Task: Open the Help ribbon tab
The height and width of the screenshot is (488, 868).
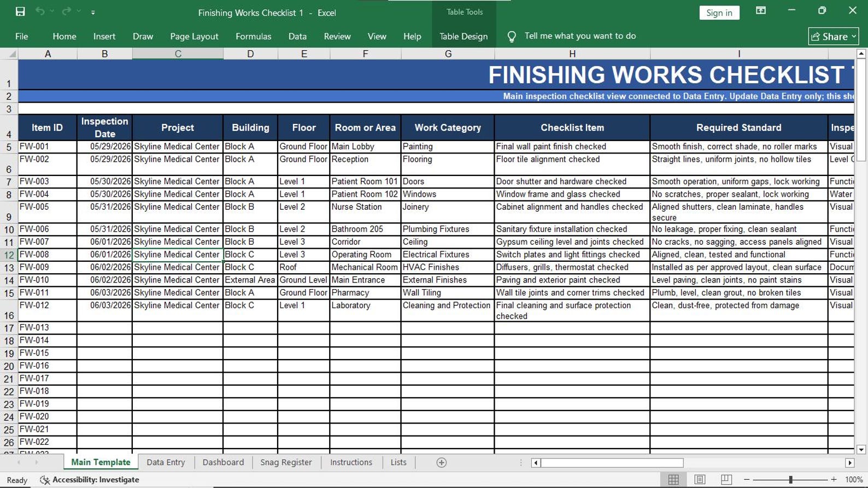Action: [412, 36]
